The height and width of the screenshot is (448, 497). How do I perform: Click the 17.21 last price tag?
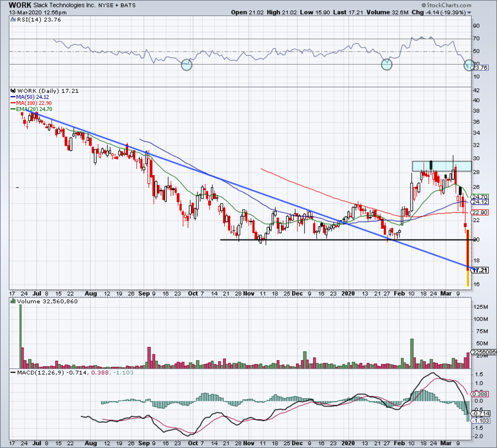[x=480, y=270]
